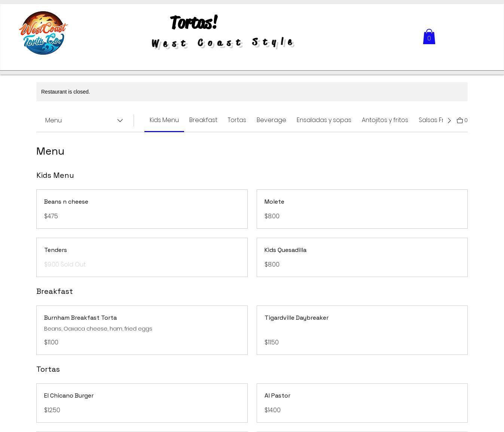Viewport: 504px width, 432px height.
Task: Click the sold out Tenders item
Action: coord(142,257)
